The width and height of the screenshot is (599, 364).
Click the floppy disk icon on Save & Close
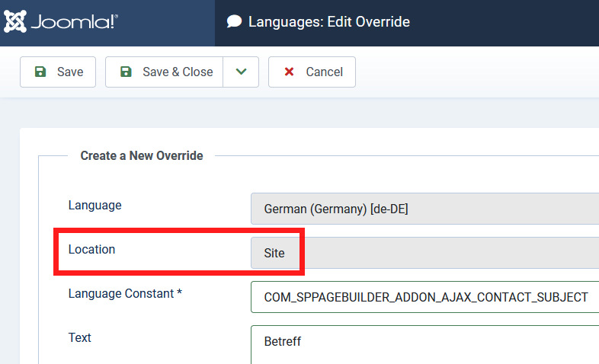126,72
